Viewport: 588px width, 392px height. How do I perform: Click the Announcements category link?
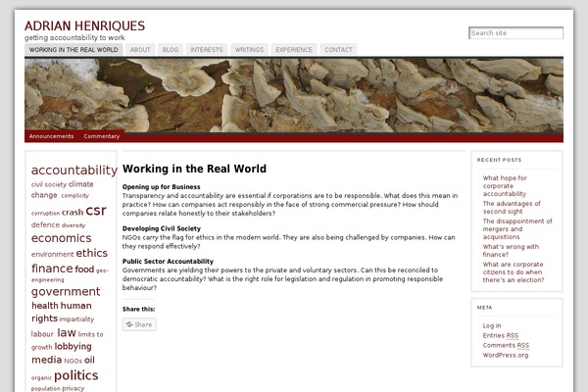51,136
